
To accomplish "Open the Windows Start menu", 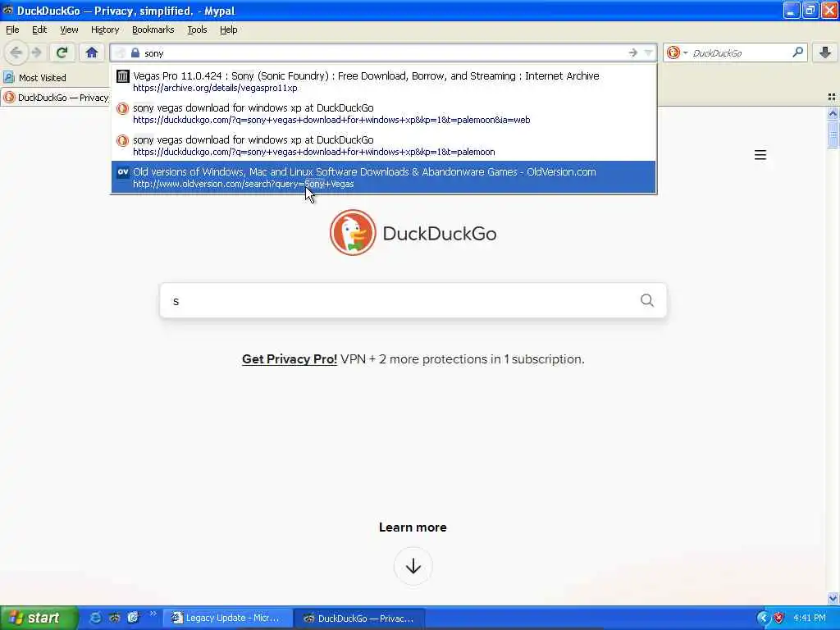I will pos(39,618).
